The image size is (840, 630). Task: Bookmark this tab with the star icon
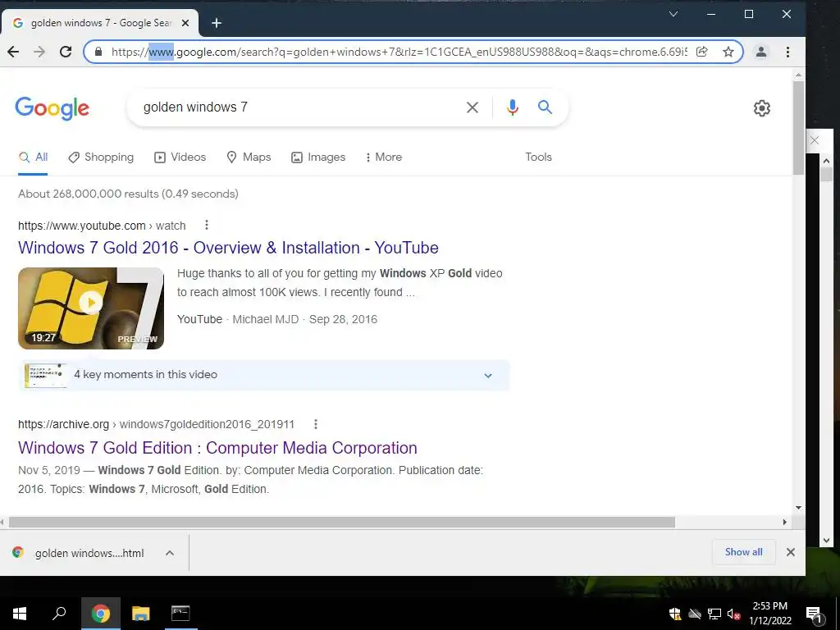(728, 52)
